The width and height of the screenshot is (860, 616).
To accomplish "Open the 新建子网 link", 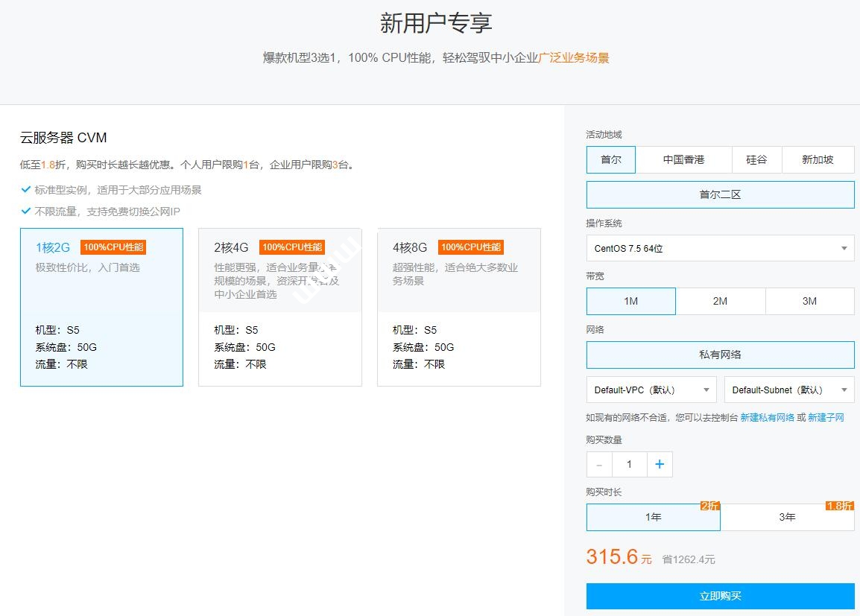I will click(x=826, y=418).
